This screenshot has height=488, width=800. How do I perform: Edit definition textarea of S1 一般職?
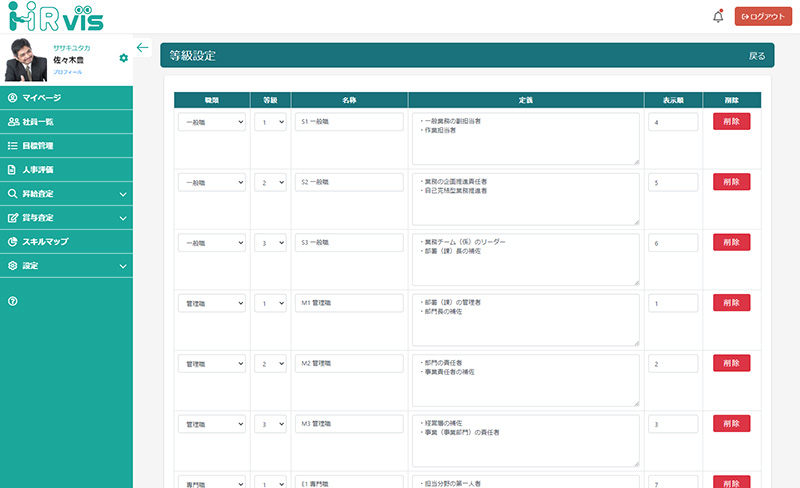(526, 139)
